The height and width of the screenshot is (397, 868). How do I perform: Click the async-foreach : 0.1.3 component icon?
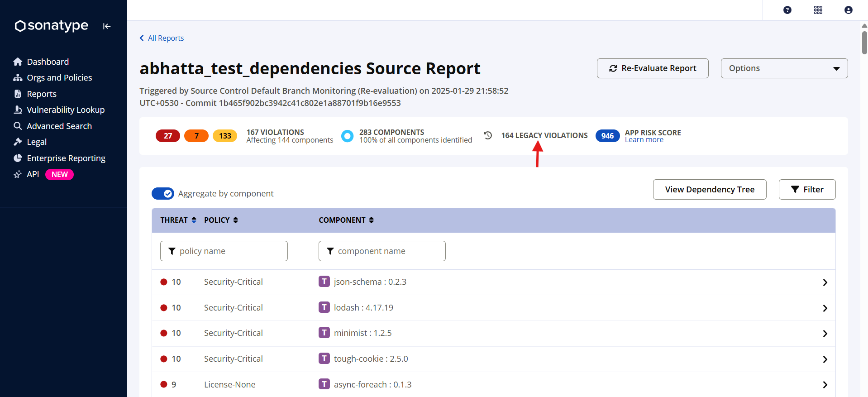pyautogui.click(x=324, y=384)
